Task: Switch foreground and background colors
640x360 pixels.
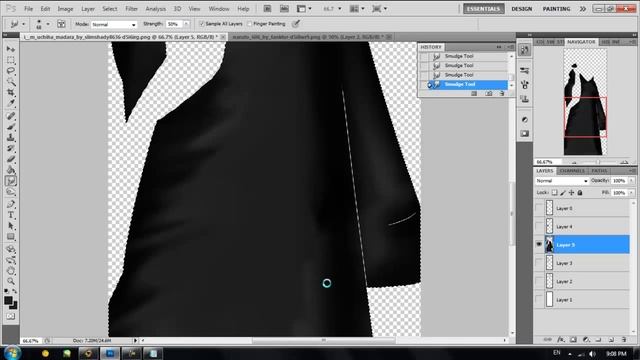Action: point(15,291)
